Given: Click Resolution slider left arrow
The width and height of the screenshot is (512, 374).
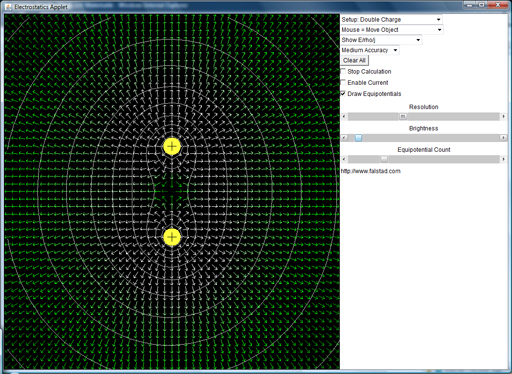Looking at the screenshot, I should 344,116.
